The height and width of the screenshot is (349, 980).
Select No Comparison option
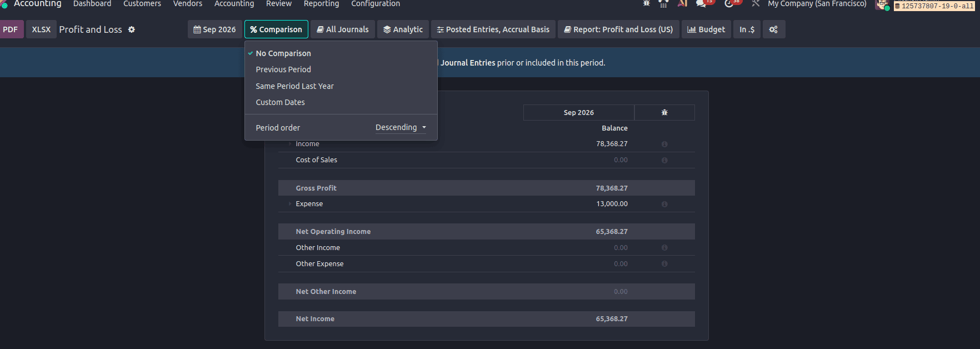[x=341, y=53]
